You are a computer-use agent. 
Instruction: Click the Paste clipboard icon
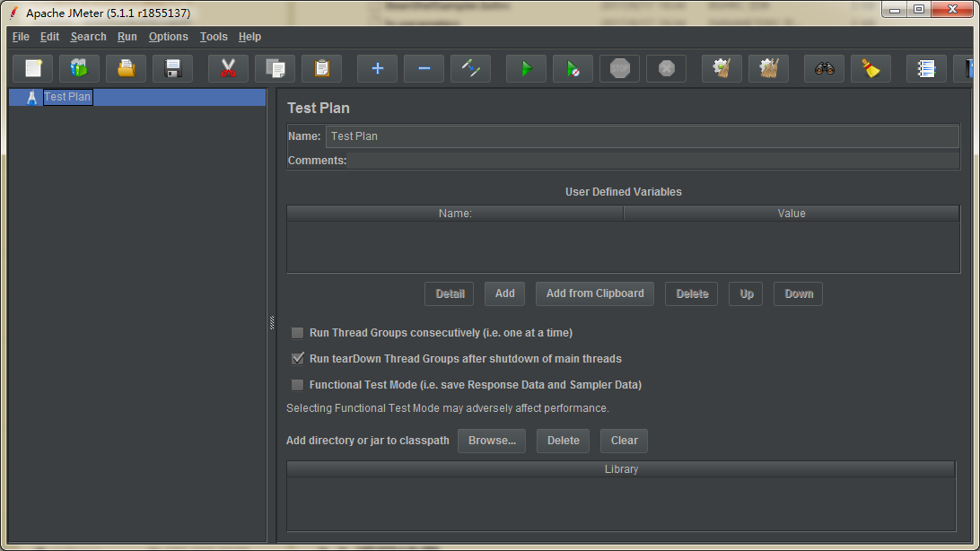coord(322,68)
